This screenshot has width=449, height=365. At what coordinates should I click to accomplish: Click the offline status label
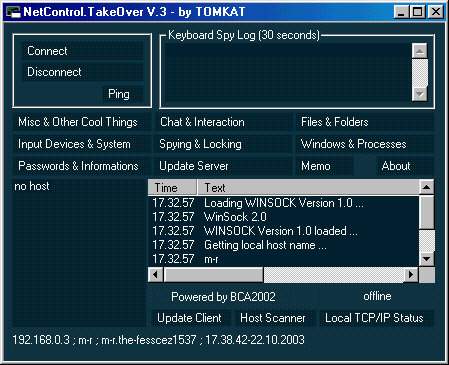click(x=377, y=296)
